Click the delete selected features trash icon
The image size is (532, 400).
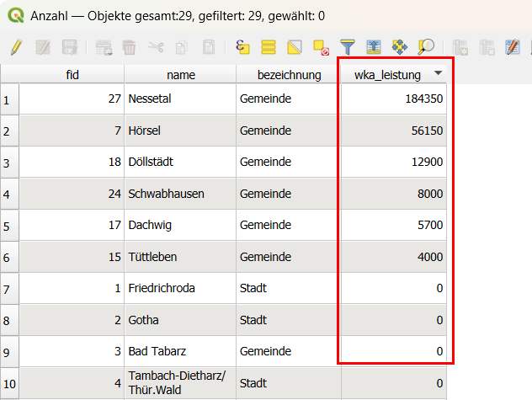point(129,47)
